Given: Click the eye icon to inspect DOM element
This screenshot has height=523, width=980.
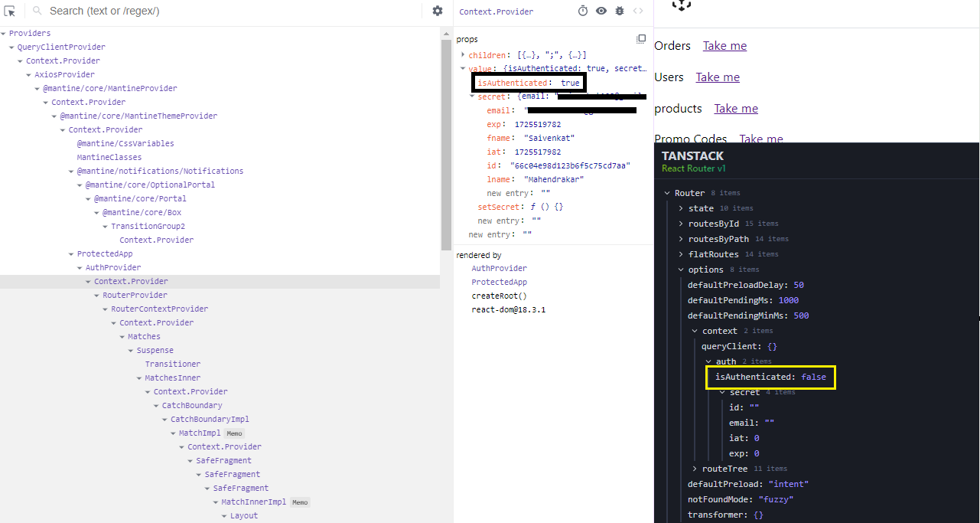Looking at the screenshot, I should pyautogui.click(x=601, y=11).
